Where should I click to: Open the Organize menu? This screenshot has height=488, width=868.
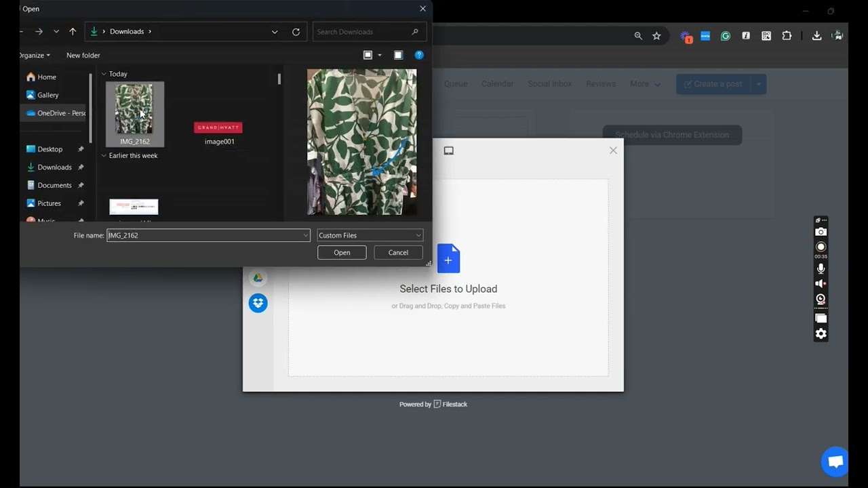(x=35, y=56)
